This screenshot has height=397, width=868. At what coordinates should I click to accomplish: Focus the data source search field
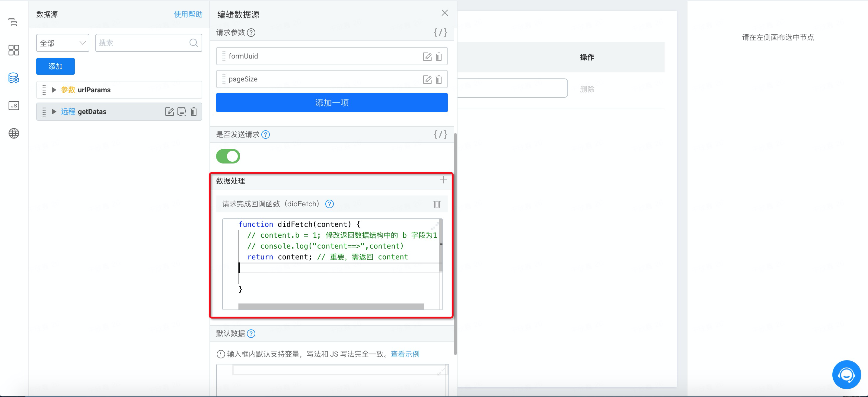click(x=148, y=43)
